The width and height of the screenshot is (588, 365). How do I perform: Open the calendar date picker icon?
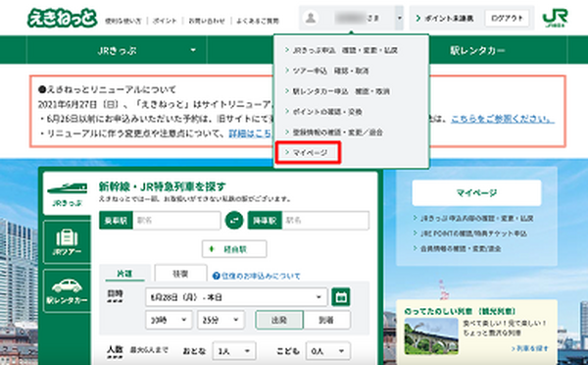pos(341,297)
